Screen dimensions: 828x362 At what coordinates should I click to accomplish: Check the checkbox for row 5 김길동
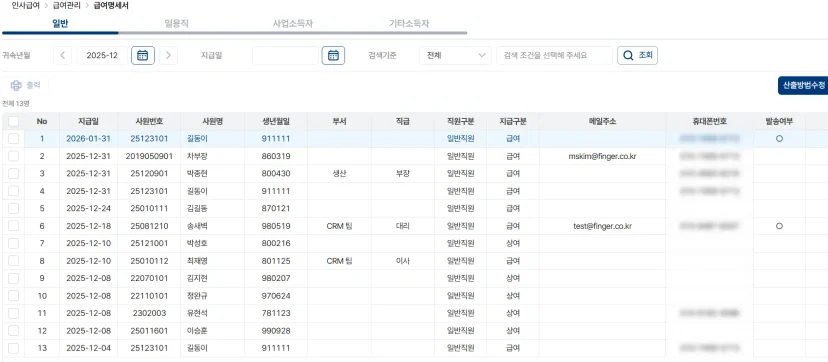point(13,208)
